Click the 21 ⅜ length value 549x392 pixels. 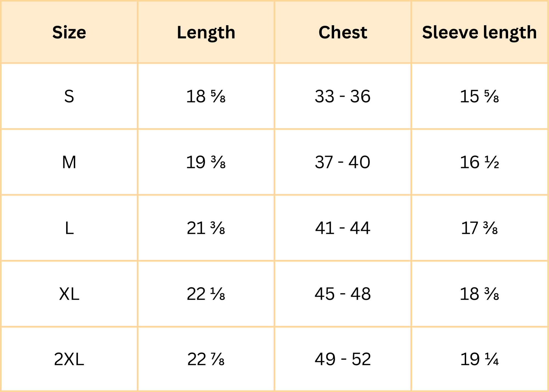pyautogui.click(x=206, y=228)
